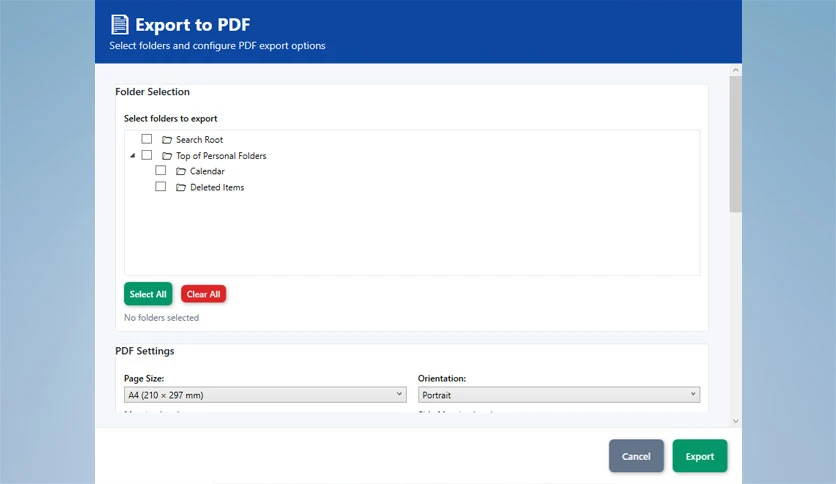Click the scrollbar up arrow
This screenshot has height=484, width=836.
point(736,70)
